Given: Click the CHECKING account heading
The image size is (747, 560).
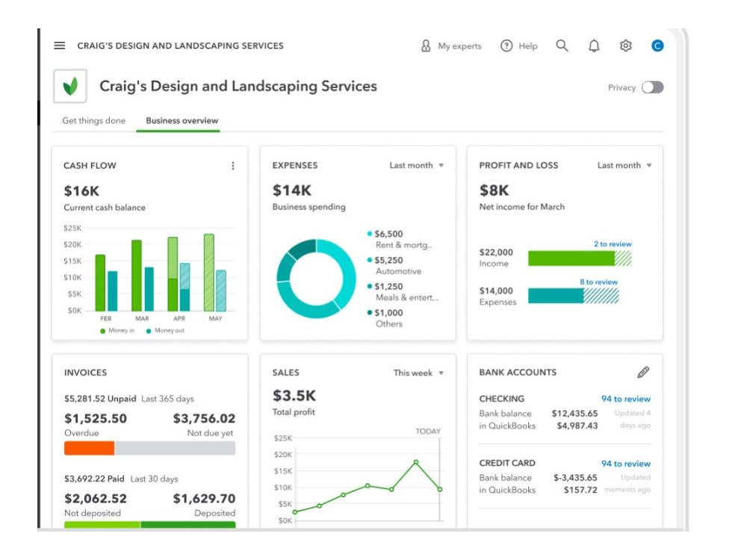Looking at the screenshot, I should click(x=502, y=399).
